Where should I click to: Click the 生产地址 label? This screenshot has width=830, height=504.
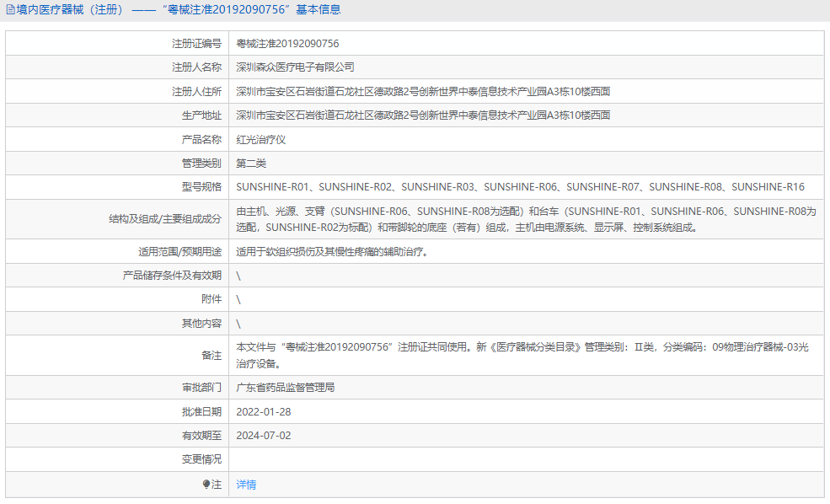pyautogui.click(x=201, y=115)
